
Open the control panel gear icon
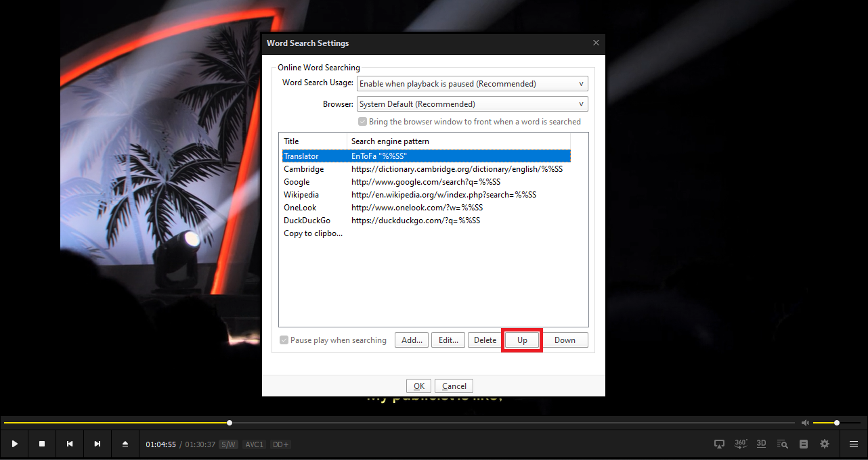click(x=825, y=444)
